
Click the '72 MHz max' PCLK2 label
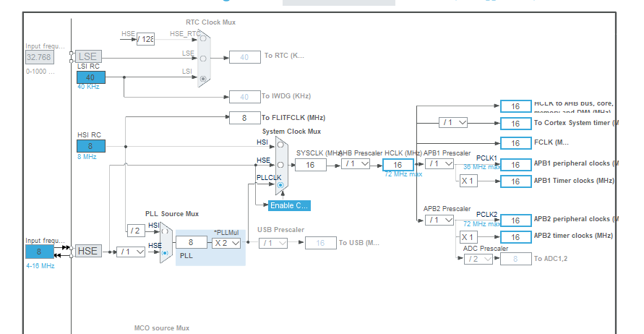[x=482, y=224]
